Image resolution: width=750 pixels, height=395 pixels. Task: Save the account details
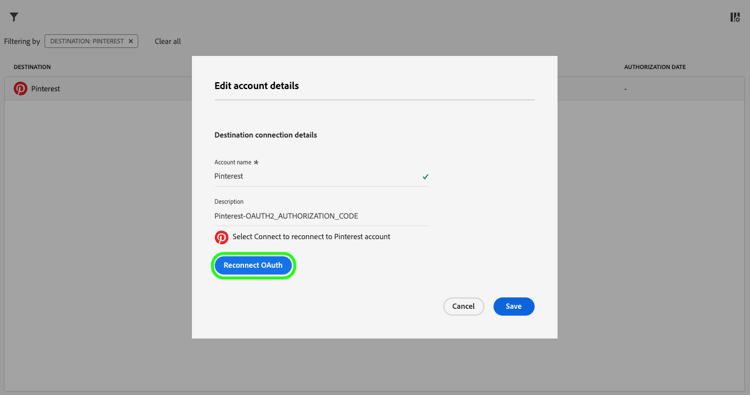click(514, 307)
